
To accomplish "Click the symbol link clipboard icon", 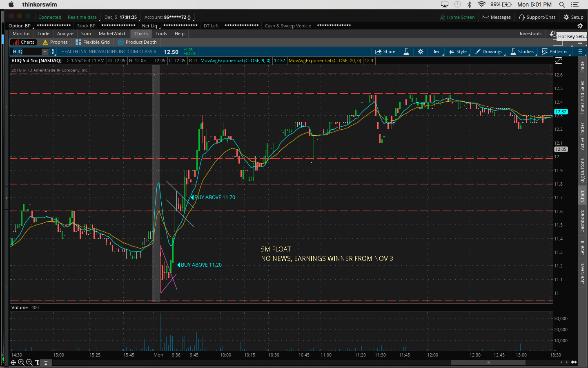I will point(53,52).
